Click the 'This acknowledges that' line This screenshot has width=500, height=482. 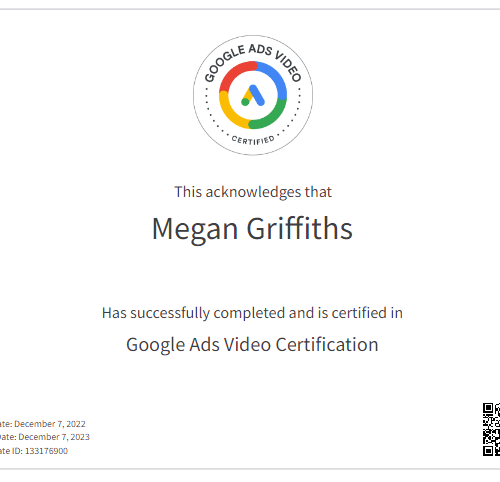(253, 192)
